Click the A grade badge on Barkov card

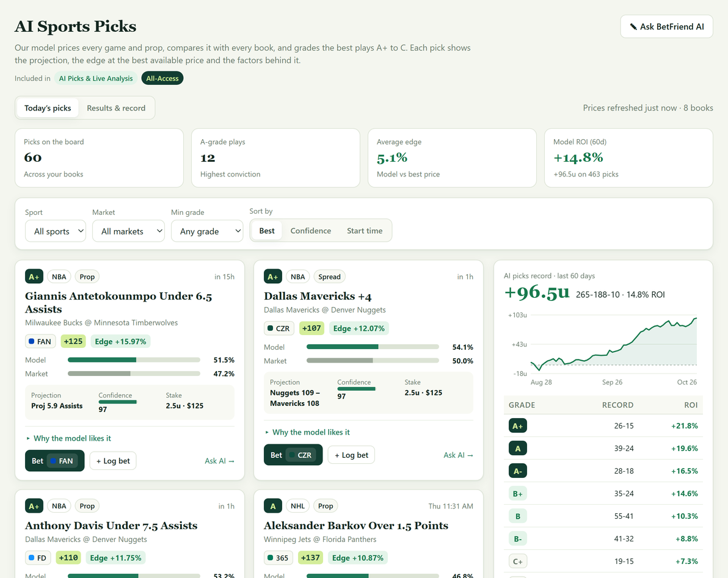click(x=272, y=506)
